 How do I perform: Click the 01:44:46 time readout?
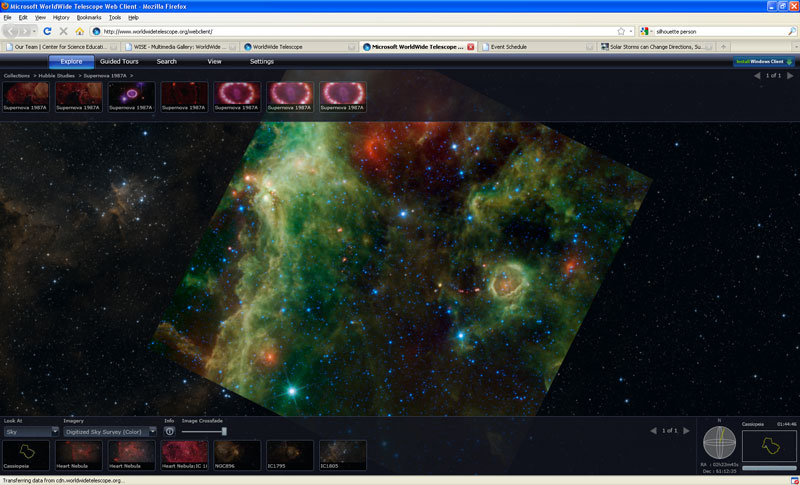[786, 424]
